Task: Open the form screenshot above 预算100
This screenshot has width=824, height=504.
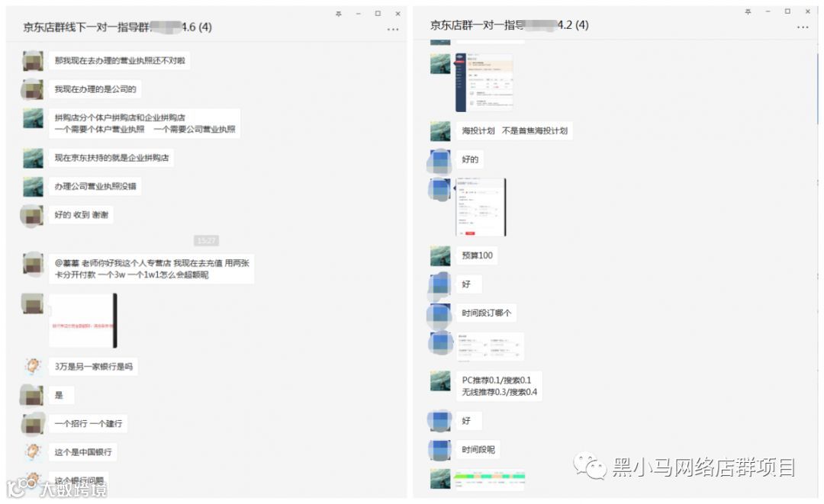Action: point(481,207)
